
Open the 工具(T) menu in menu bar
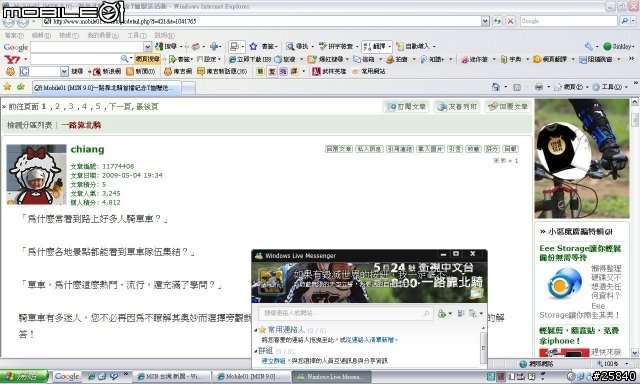[x=137, y=36]
